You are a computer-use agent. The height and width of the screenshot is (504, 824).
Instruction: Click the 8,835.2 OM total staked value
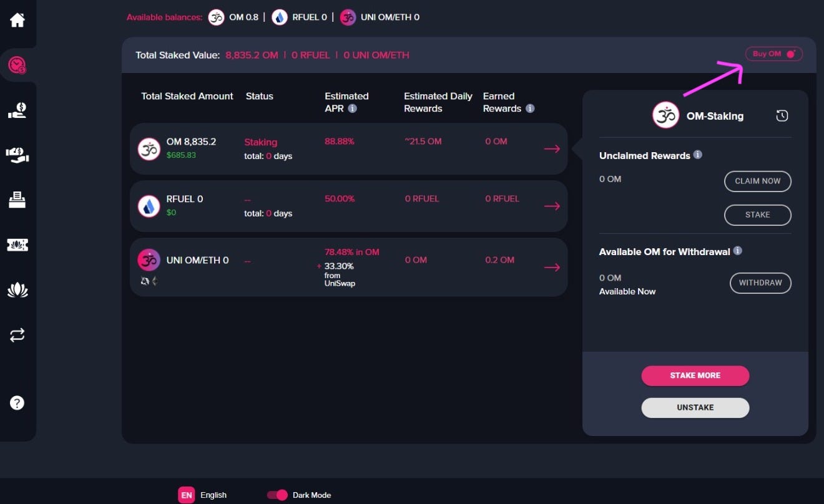click(252, 55)
